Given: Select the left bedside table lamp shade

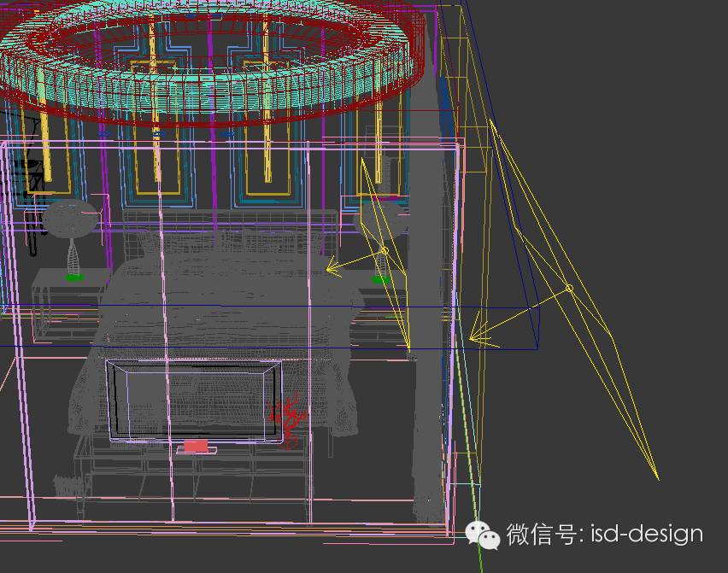Looking at the screenshot, I should 71,218.
